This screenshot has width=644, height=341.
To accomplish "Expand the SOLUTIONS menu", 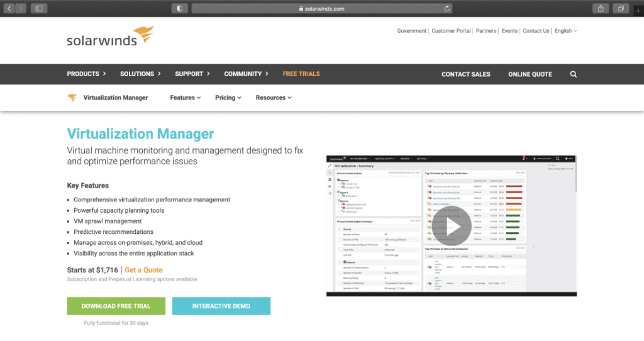I will coord(140,74).
